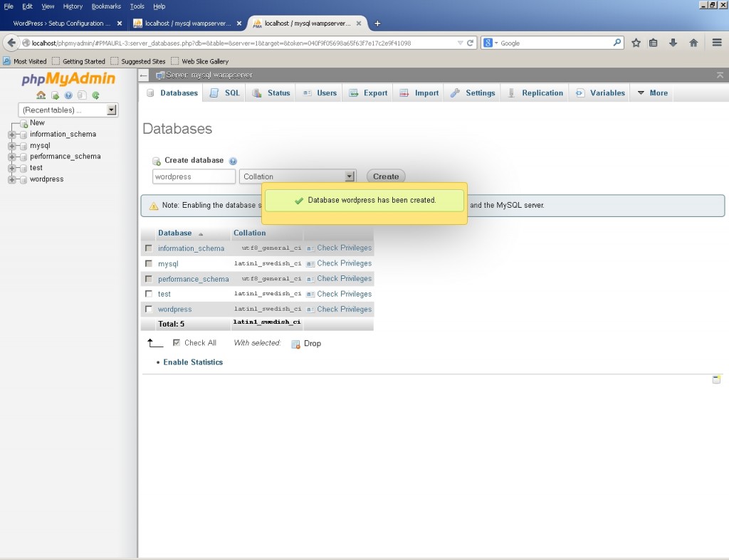Tick the information_schema checkbox
Image resolution: width=729 pixels, height=560 pixels.
point(148,248)
